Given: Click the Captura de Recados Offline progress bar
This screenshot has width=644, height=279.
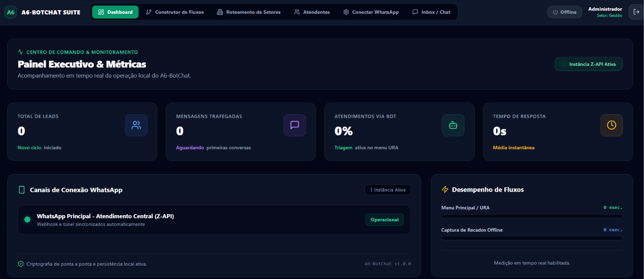Looking at the screenshot, I should pyautogui.click(x=532, y=238).
